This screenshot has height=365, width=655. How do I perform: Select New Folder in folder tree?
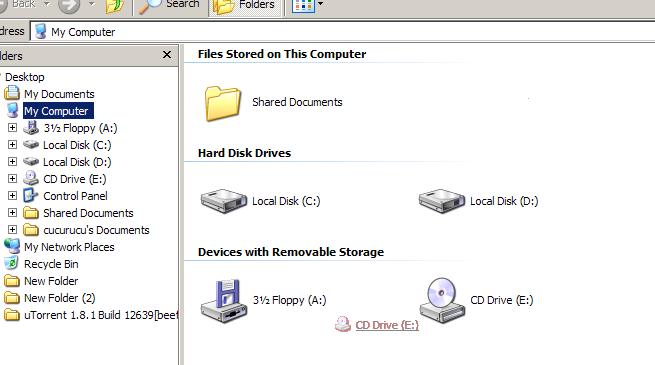[x=51, y=281]
